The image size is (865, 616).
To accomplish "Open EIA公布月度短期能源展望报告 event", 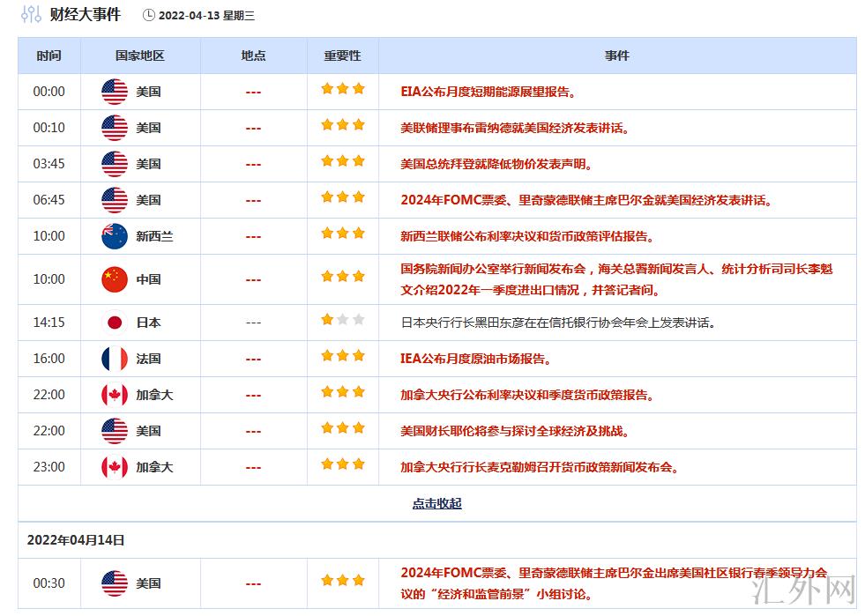I will pos(488,92).
